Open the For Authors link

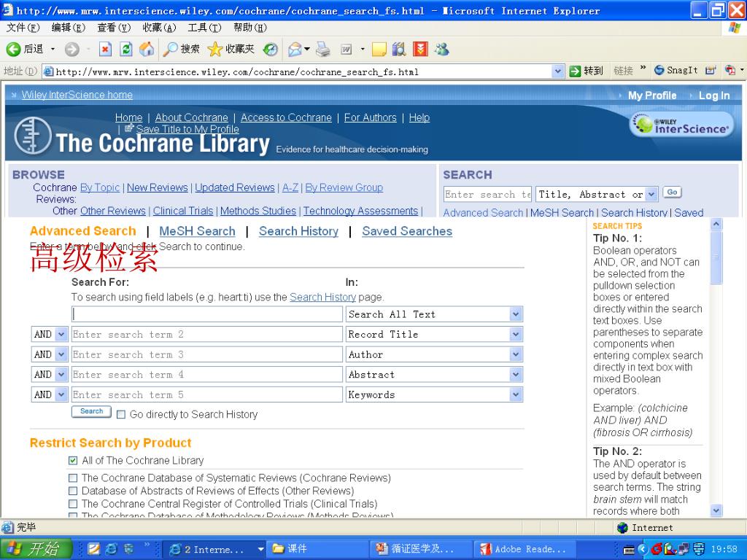(x=370, y=117)
